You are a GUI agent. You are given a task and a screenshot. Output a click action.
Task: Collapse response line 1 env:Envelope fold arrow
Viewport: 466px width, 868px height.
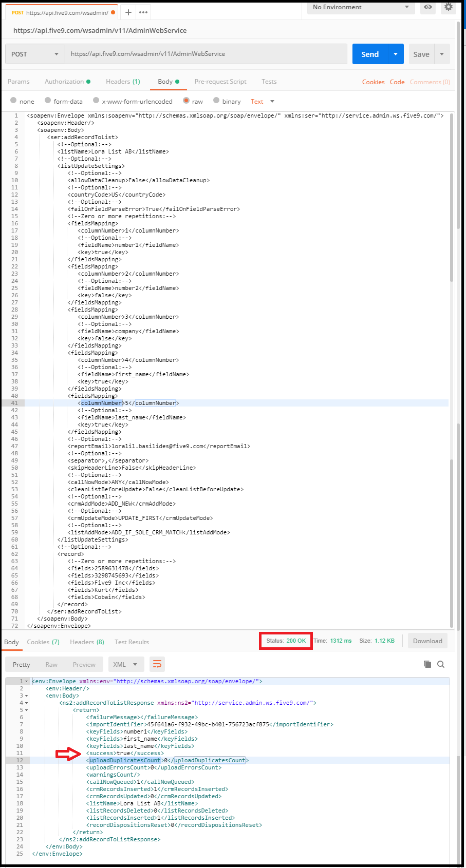click(x=27, y=682)
